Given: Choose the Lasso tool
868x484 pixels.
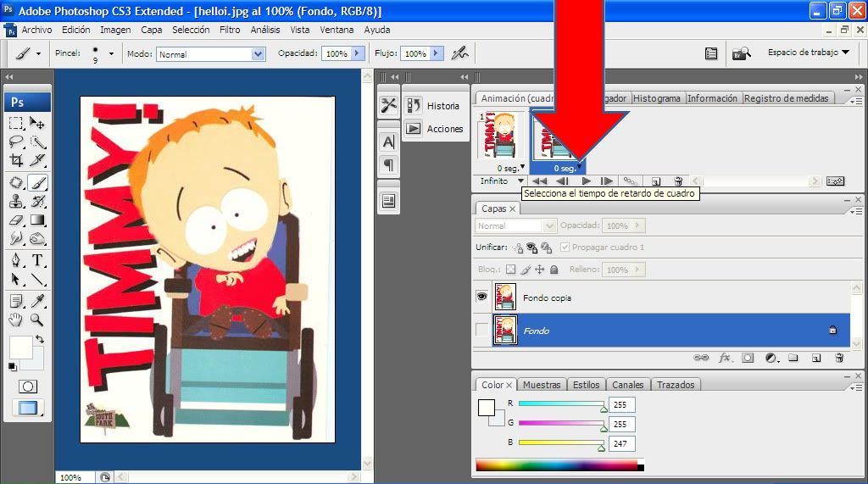Looking at the screenshot, I should [x=16, y=142].
